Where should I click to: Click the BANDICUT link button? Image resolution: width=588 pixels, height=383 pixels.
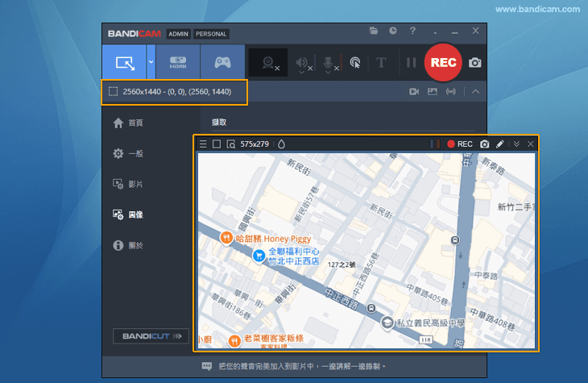(x=151, y=335)
